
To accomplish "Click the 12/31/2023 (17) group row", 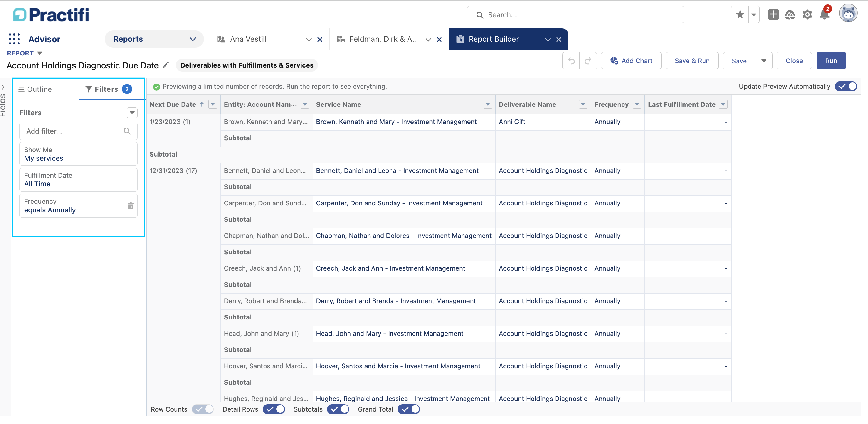I will (x=173, y=171).
